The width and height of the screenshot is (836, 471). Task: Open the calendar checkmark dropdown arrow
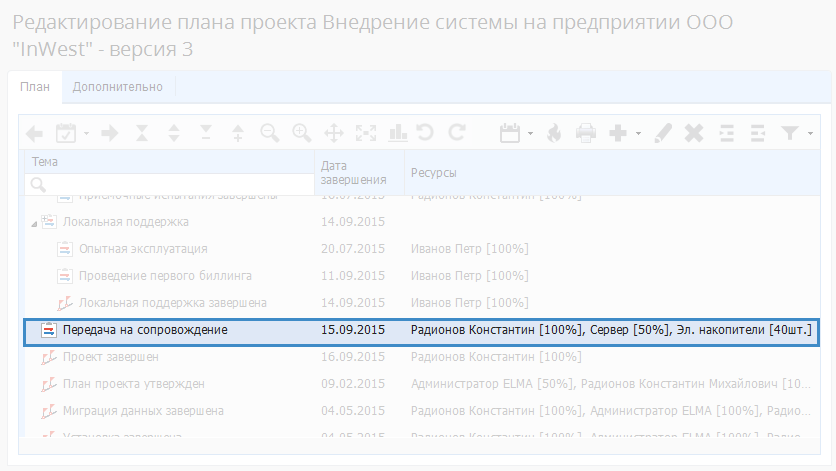86,133
